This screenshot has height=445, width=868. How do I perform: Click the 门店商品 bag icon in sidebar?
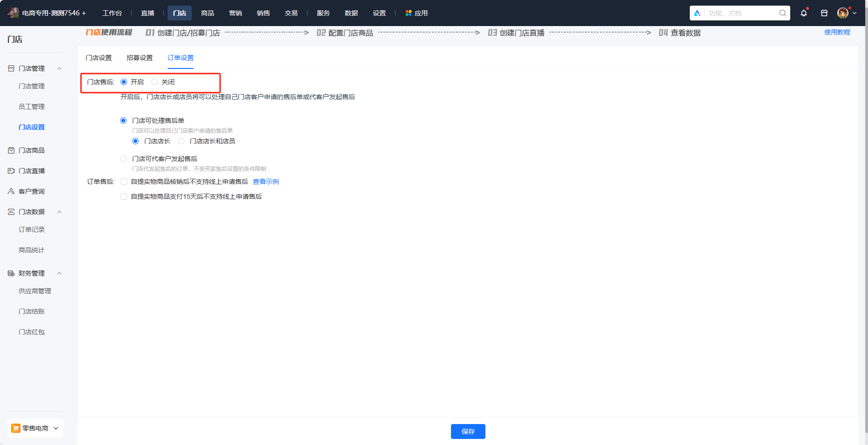tap(11, 150)
